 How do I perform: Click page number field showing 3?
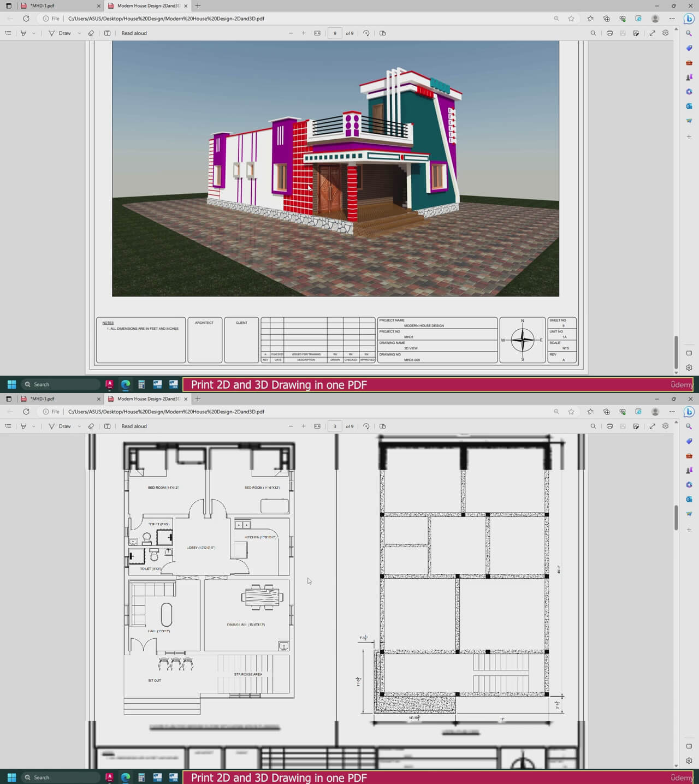(335, 426)
